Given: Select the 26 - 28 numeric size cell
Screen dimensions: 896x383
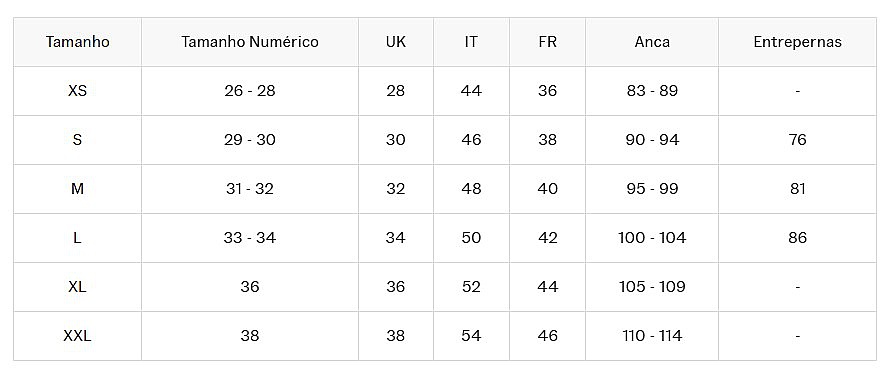Looking at the screenshot, I should [x=250, y=91].
